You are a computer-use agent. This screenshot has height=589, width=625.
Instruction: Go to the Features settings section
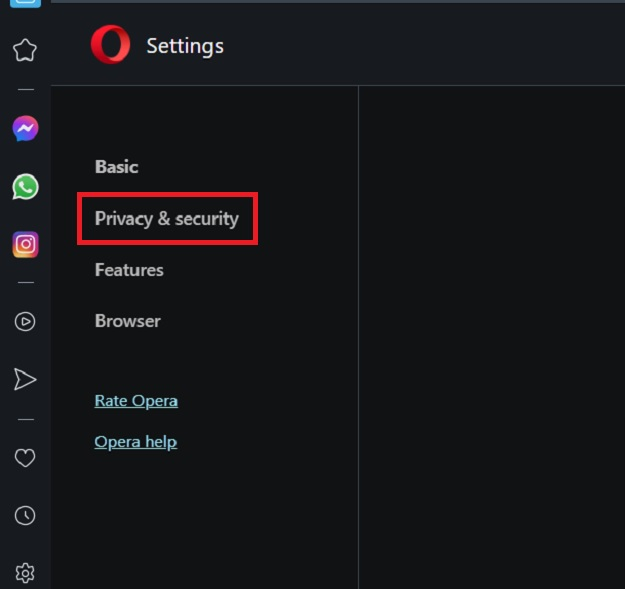(129, 270)
